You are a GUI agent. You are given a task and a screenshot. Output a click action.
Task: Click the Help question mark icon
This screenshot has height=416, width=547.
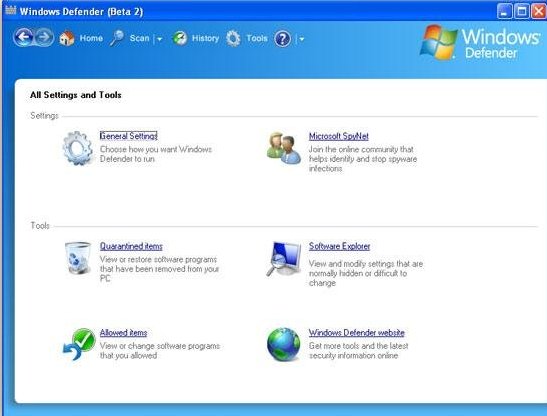point(283,39)
